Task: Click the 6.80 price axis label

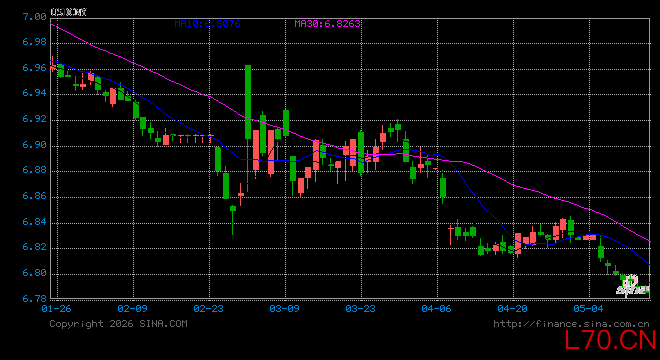Action: point(35,273)
